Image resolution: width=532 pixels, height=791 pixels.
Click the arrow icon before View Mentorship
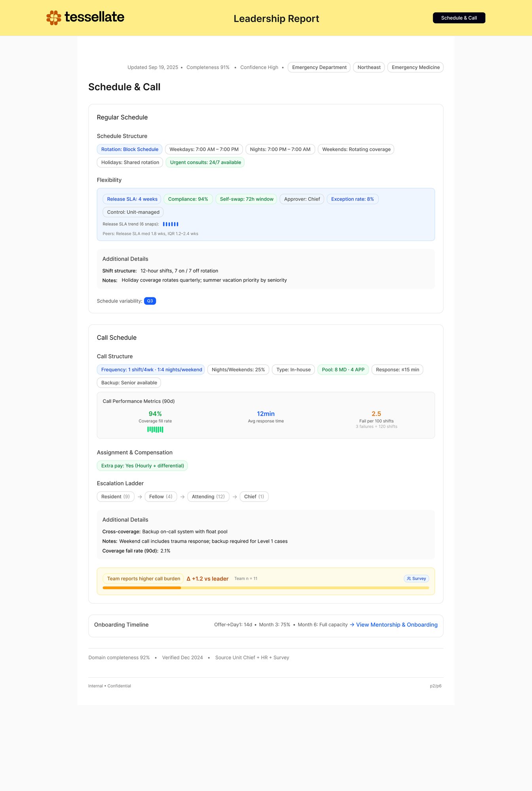(352, 625)
